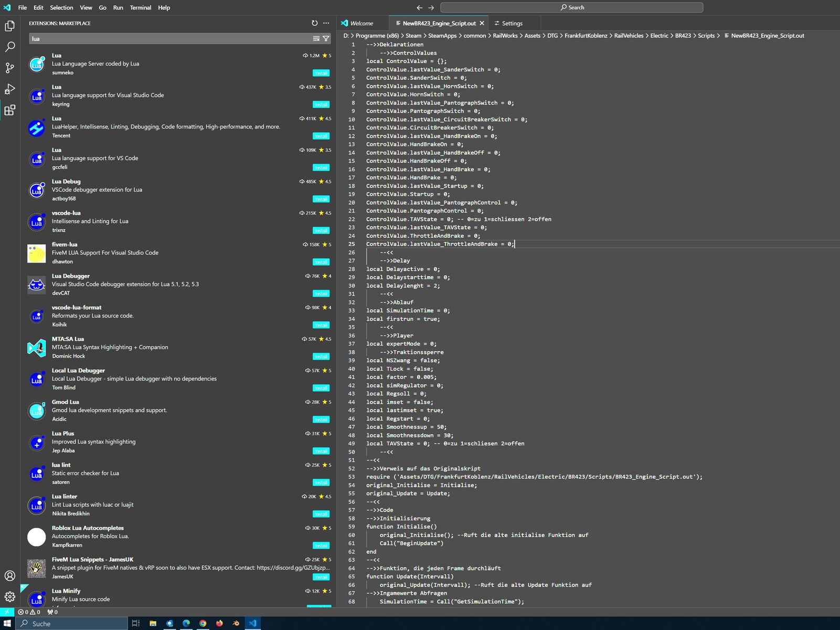Open Blender from the taskbar
This screenshot has height=630, width=840.
pos(236,623)
